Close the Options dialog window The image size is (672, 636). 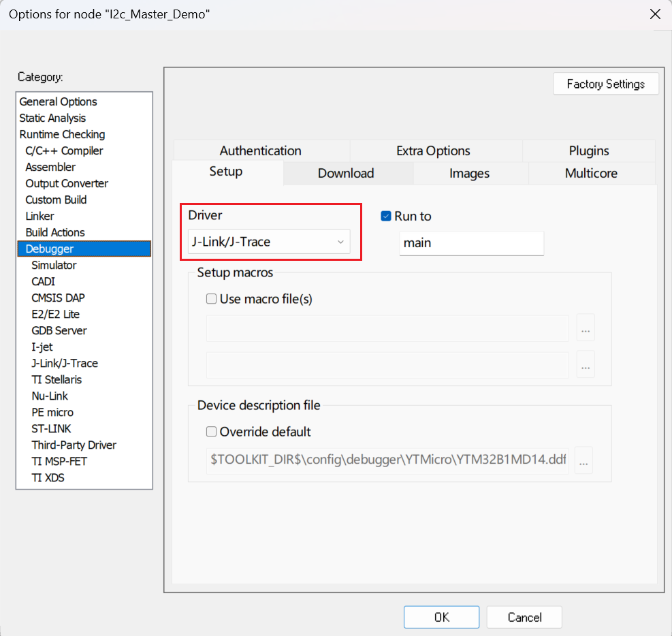[655, 14]
